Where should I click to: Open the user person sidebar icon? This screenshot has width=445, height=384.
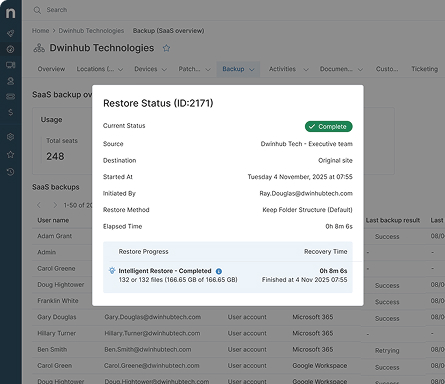tap(10, 81)
